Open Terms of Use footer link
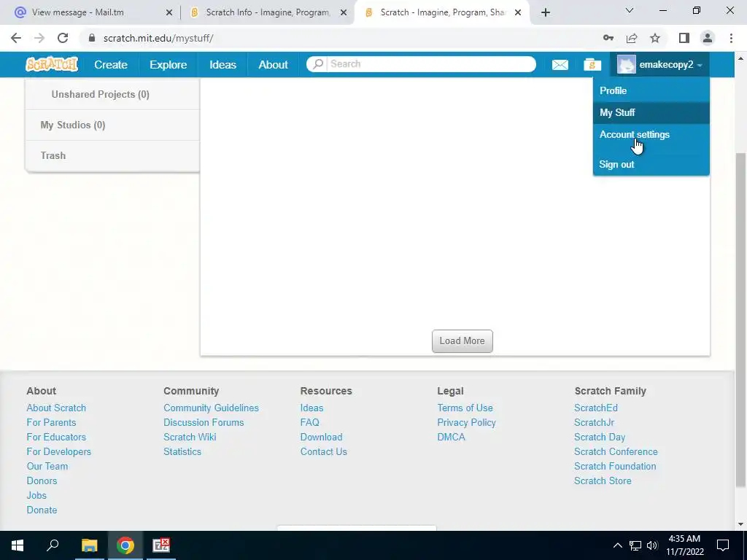This screenshot has width=747, height=560. pyautogui.click(x=465, y=408)
